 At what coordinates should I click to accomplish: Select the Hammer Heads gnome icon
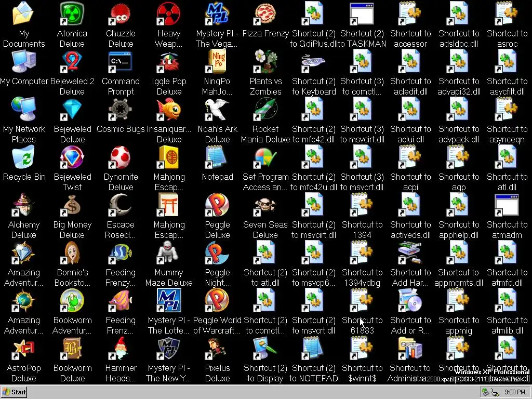point(121,348)
